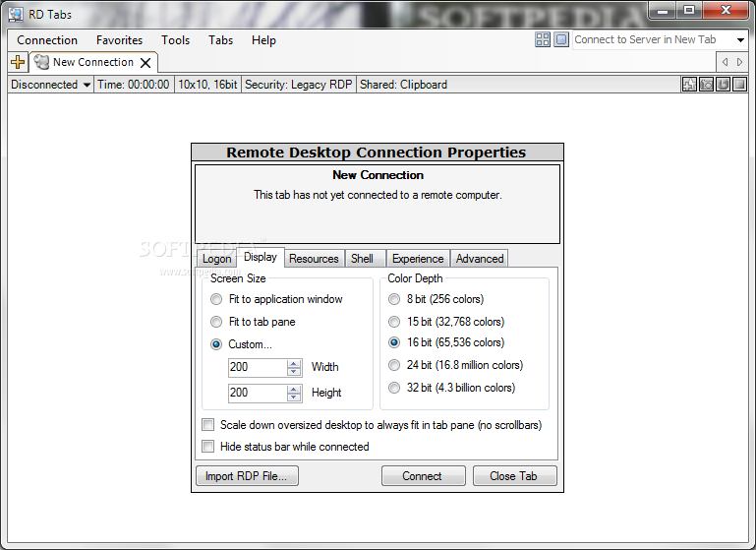The image size is (756, 550).
Task: Click the gray square icon in status bar
Action: pos(739,85)
